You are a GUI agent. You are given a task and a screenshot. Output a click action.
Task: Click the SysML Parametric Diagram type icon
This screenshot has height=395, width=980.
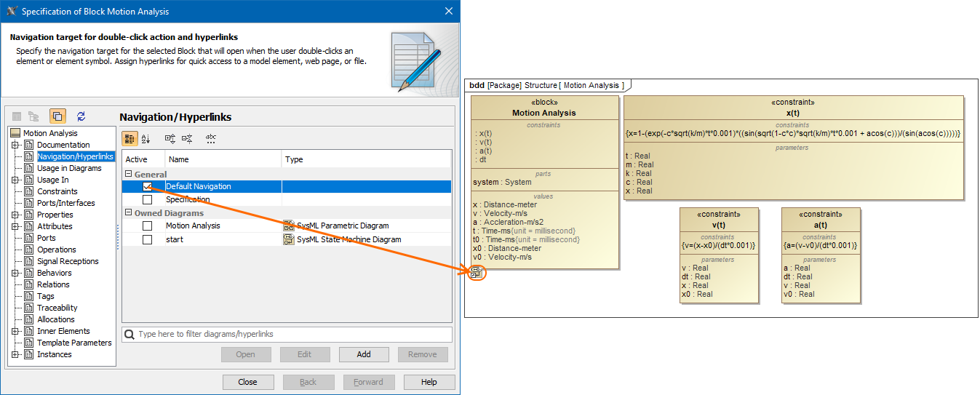coord(289,226)
